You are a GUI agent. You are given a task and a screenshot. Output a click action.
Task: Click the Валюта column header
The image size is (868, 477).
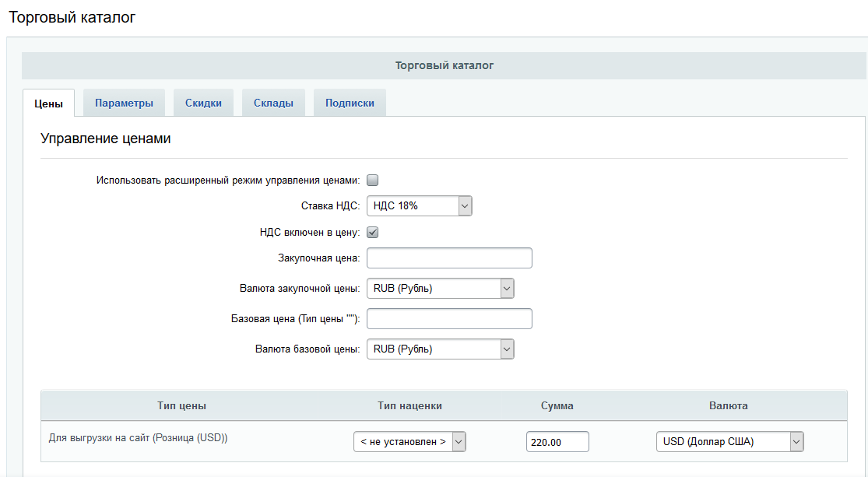coord(729,405)
